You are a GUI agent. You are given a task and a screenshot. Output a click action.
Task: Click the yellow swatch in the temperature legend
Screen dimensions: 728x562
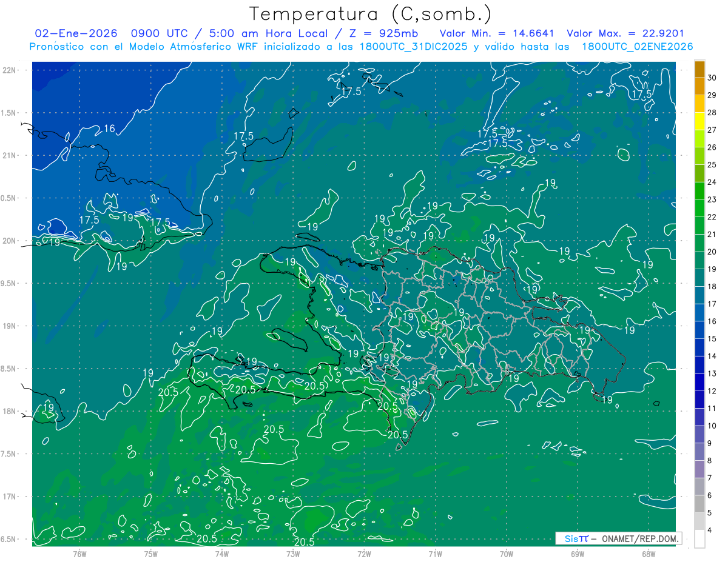coord(699,121)
